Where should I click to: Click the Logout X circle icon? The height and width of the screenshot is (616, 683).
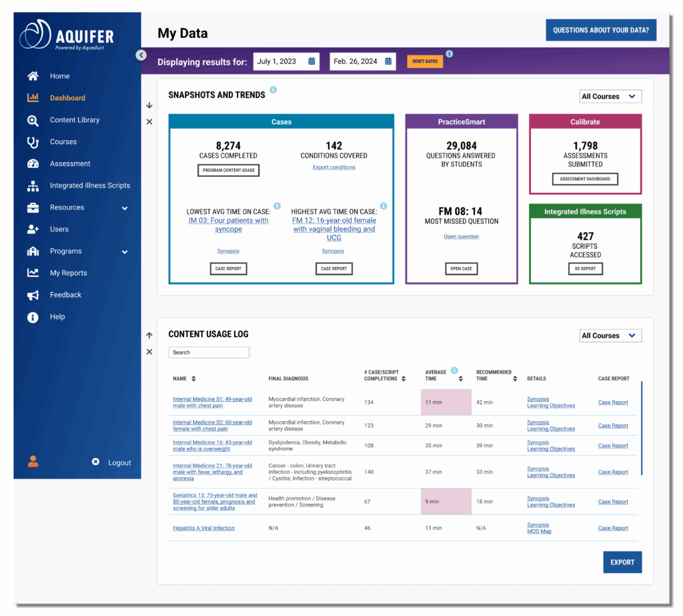[95, 462]
